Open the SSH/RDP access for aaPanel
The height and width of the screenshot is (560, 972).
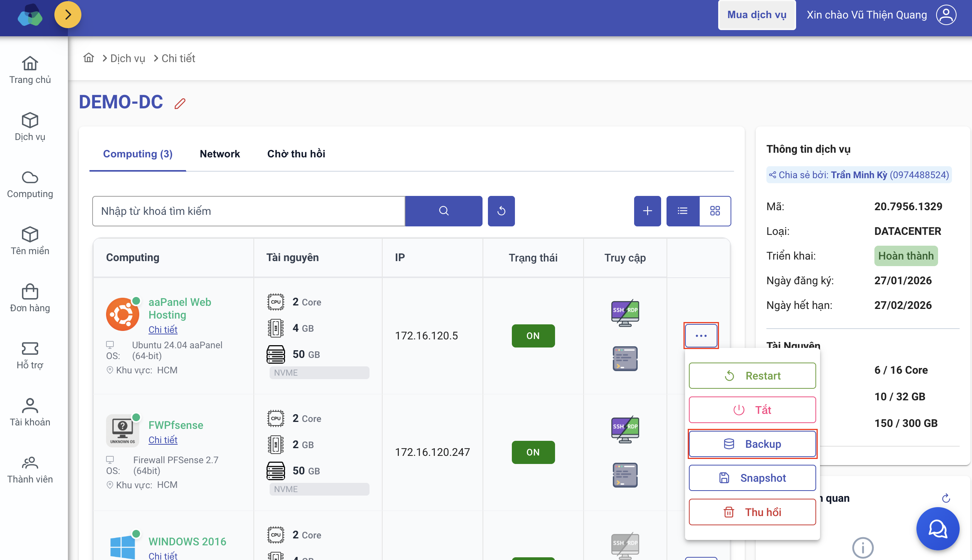(x=625, y=312)
